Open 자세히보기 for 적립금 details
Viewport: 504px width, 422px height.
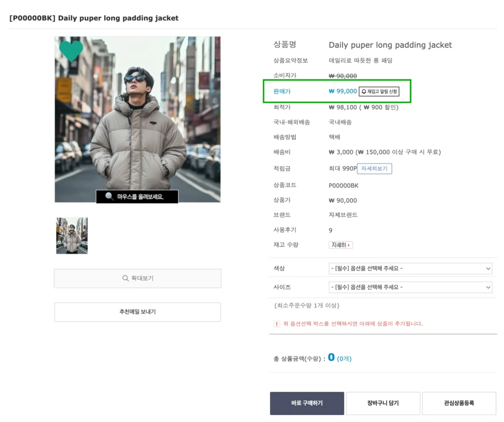pos(375,168)
